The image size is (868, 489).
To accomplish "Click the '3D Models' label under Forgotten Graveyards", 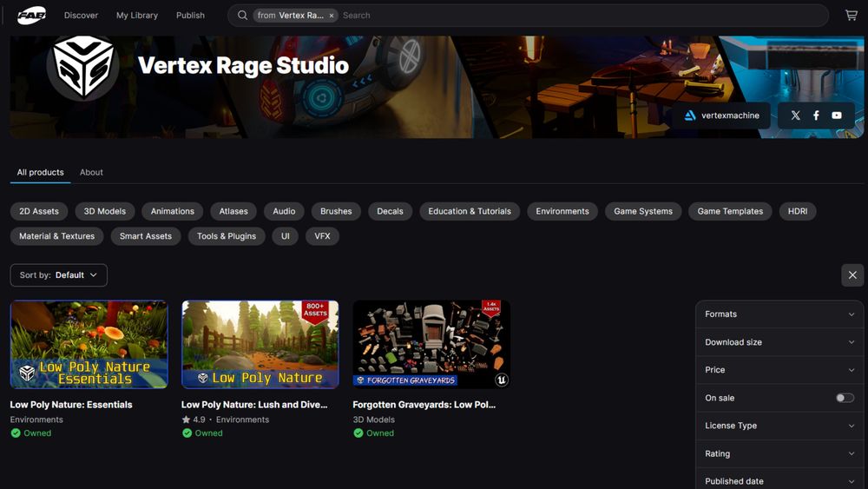I will [x=373, y=420].
